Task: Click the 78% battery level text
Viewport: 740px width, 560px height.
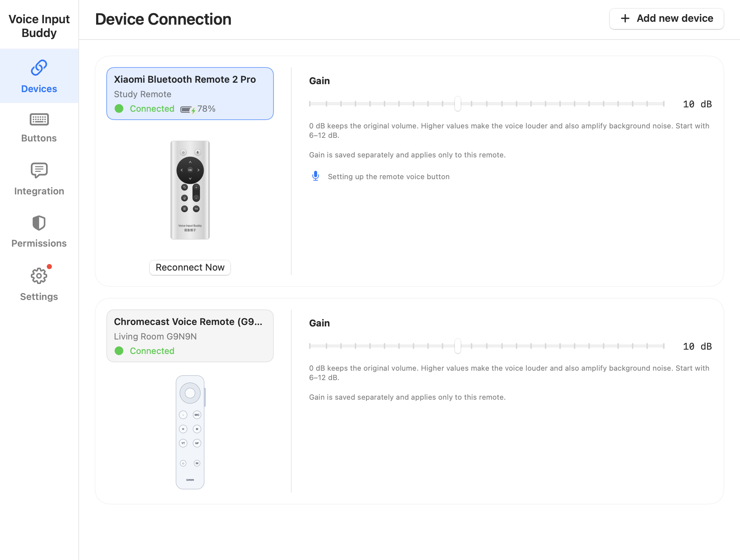Action: 206,109
